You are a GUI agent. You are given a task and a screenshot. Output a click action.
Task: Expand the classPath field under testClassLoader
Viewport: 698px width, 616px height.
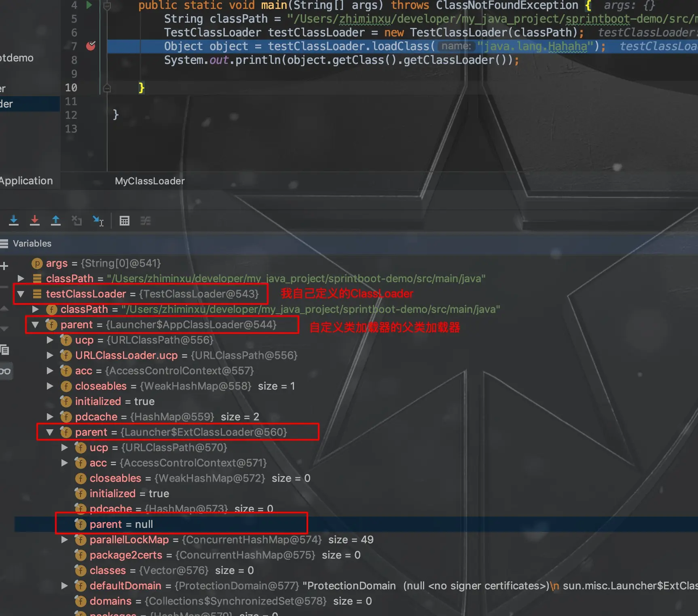(x=36, y=309)
